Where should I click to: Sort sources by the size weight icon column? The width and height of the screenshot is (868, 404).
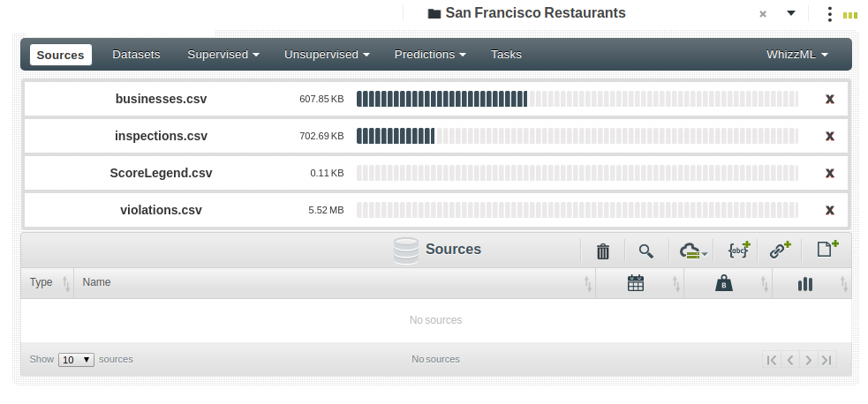(724, 283)
